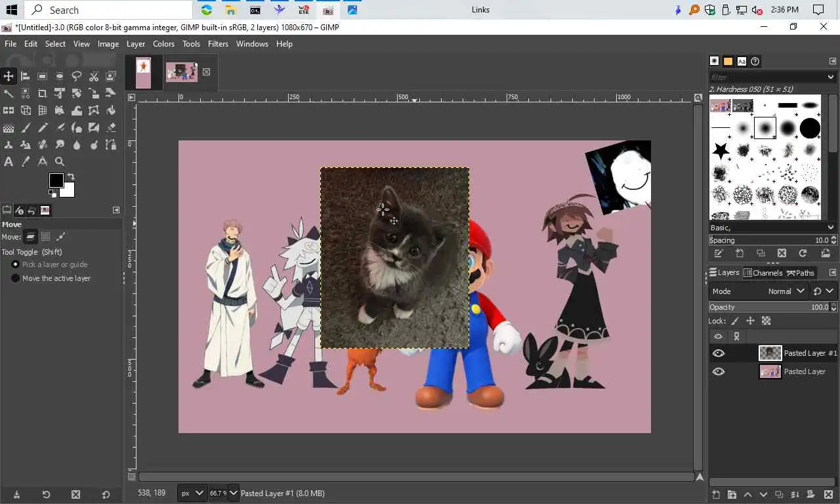
Task: Toggle lock alpha channel checkerboard icon
Action: tap(766, 321)
